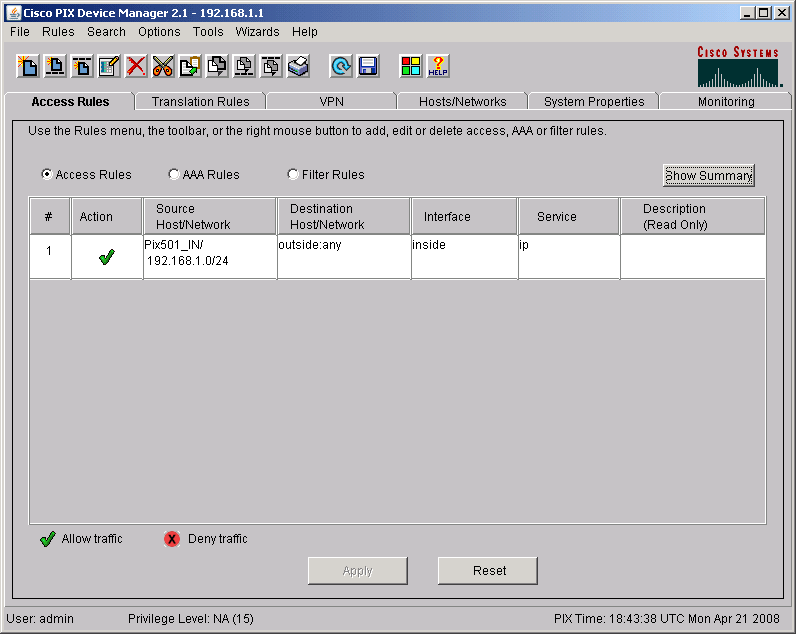796x634 pixels.
Task: Click the # column header
Action: point(50,216)
